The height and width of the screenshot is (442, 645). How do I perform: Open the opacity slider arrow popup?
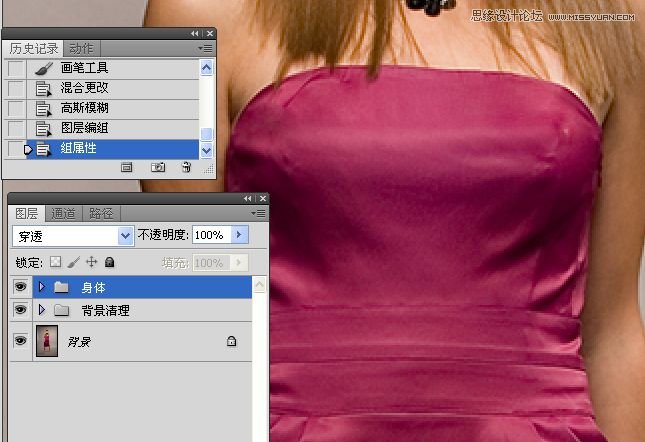[x=239, y=235]
